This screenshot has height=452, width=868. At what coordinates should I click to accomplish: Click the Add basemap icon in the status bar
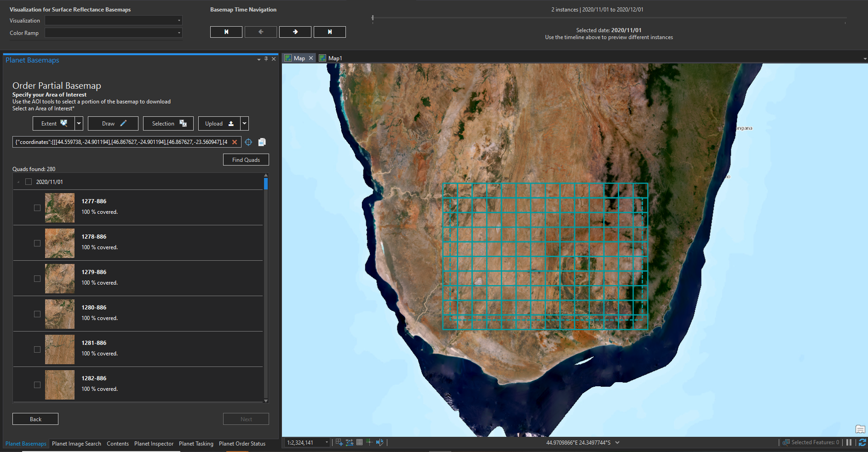click(339, 442)
